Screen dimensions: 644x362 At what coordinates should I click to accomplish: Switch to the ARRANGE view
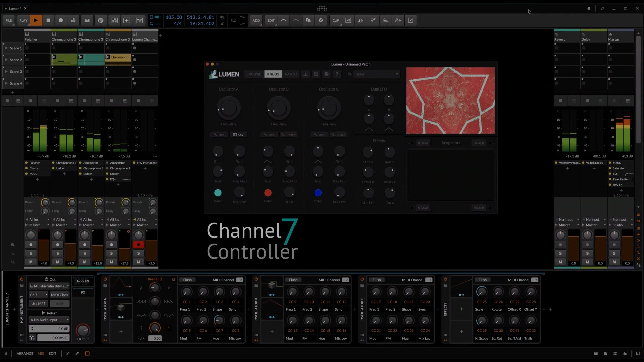(25, 353)
